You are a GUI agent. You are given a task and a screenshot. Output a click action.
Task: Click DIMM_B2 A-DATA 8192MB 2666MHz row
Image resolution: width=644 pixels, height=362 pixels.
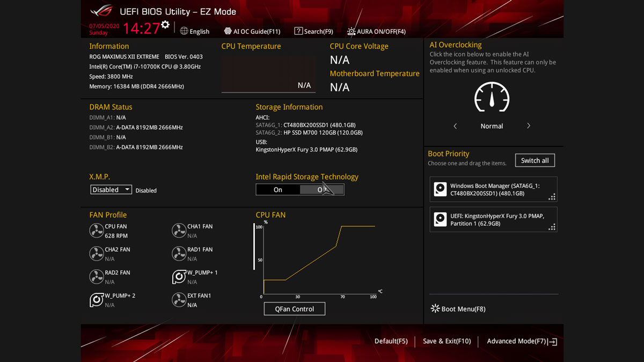click(136, 147)
